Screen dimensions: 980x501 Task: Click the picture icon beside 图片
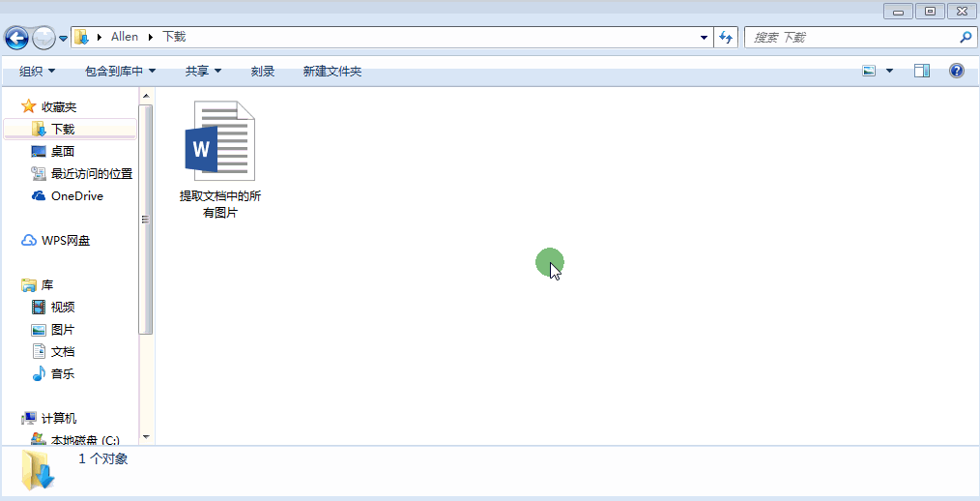coord(39,330)
